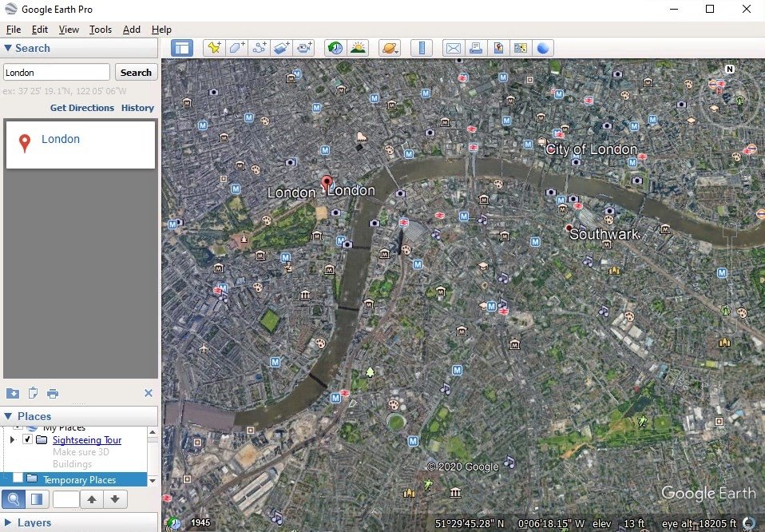The image size is (765, 532).
Task: Move selected place up with the up arrow
Action: coord(92,499)
